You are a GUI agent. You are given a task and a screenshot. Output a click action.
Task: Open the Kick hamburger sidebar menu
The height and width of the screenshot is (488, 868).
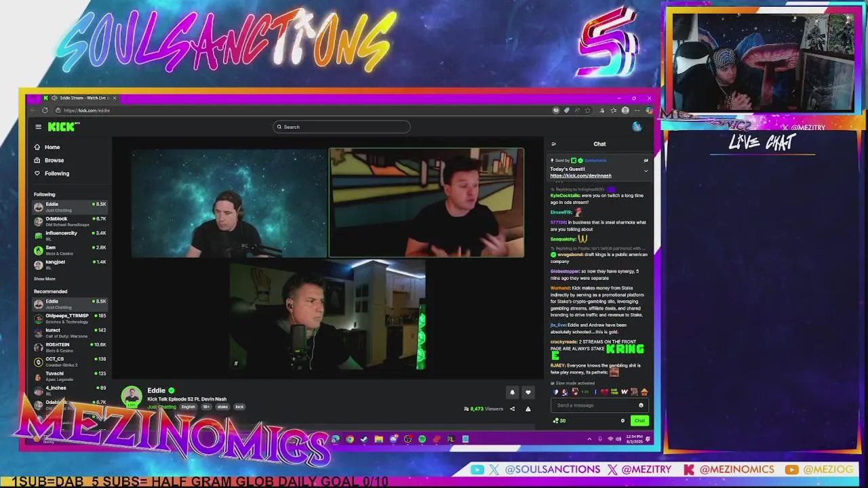click(39, 127)
